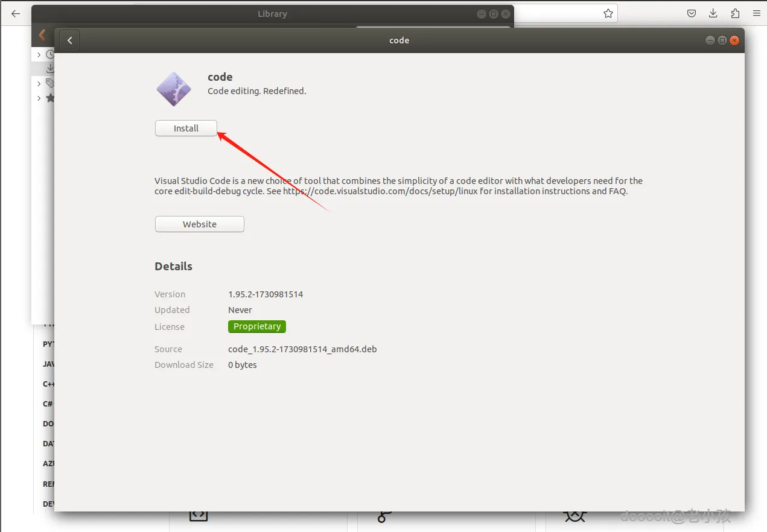
Task: Bookmark this page with the Firefox star icon
Action: (x=608, y=13)
